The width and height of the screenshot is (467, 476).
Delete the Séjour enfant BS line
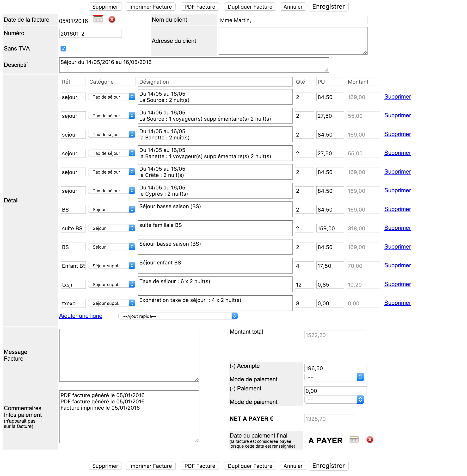tap(397, 266)
